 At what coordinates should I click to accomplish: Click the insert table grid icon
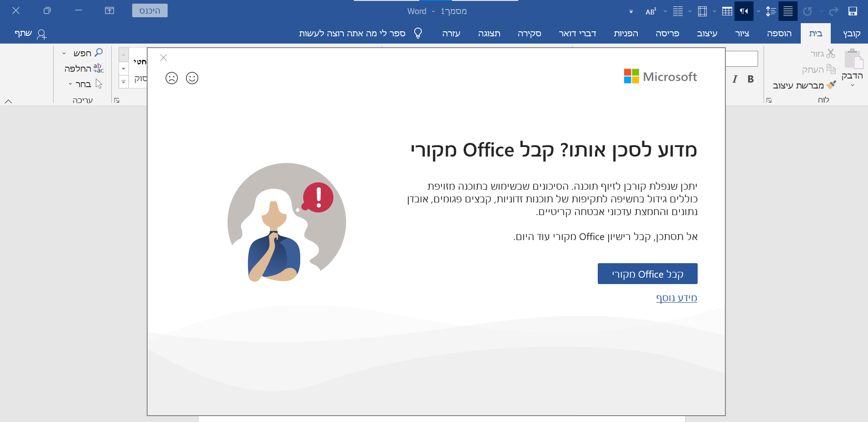pos(727,11)
